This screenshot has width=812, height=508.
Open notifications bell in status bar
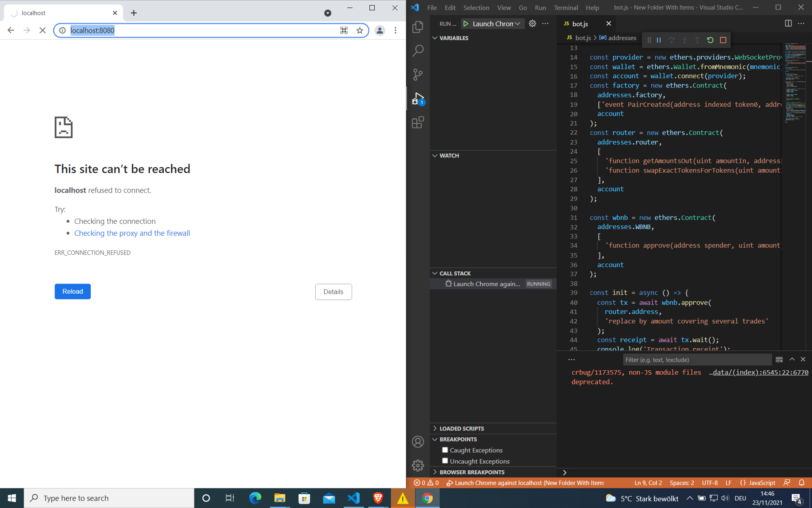801,483
